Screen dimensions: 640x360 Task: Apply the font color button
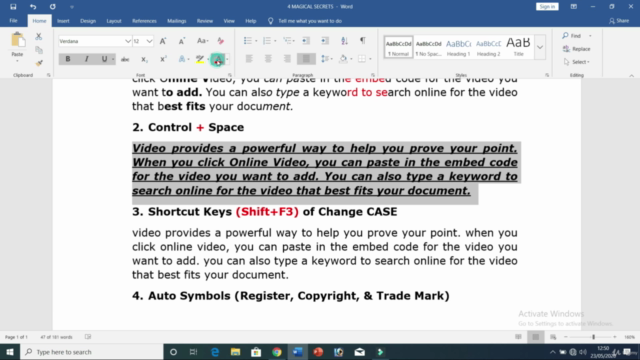(218, 60)
